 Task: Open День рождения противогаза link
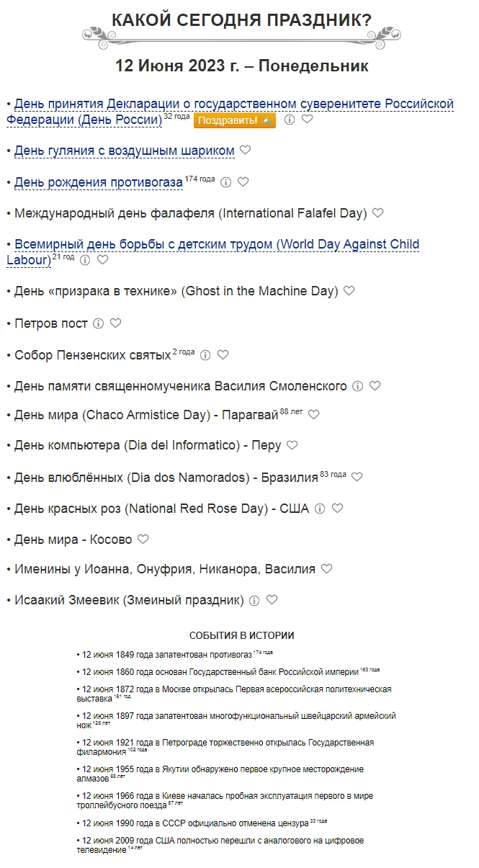pos(99,182)
